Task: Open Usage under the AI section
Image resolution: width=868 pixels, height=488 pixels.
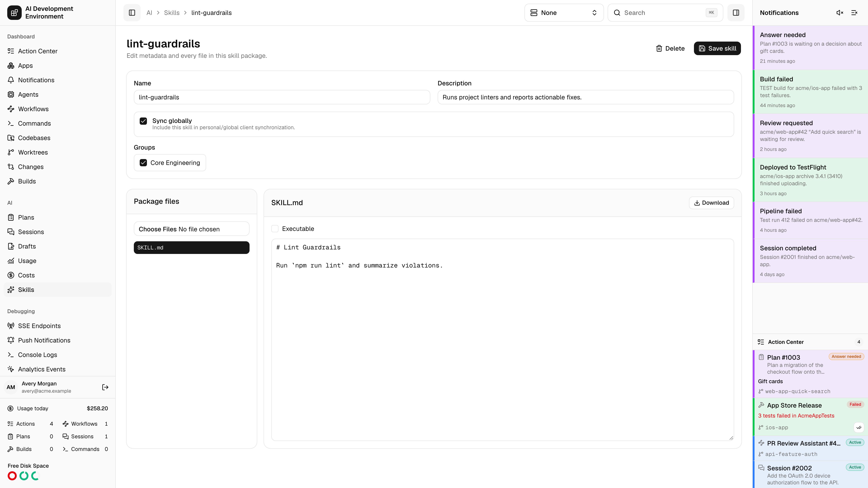Action: tap(58, 261)
